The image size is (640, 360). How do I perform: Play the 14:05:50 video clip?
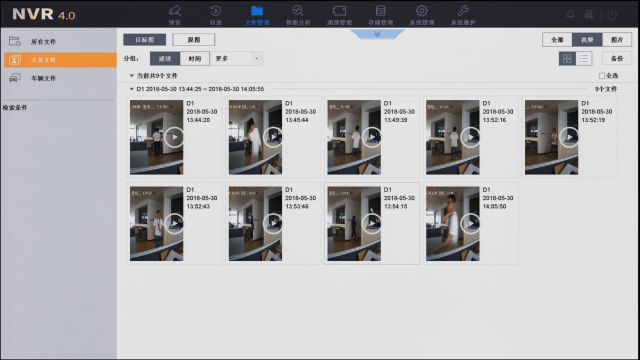point(470,224)
